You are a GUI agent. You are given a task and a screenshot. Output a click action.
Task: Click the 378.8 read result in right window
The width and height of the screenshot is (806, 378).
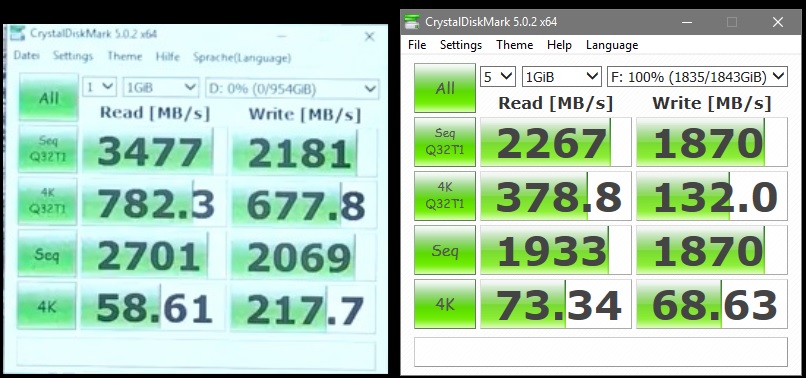555,196
